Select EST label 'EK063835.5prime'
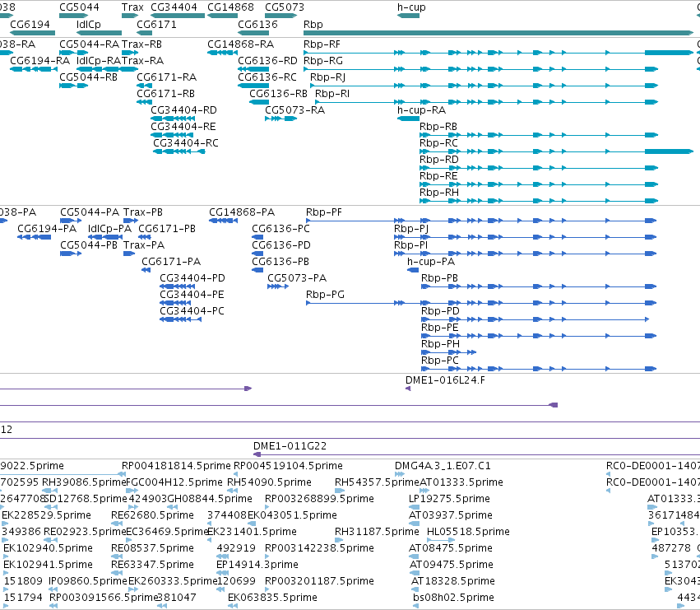 coord(272,598)
